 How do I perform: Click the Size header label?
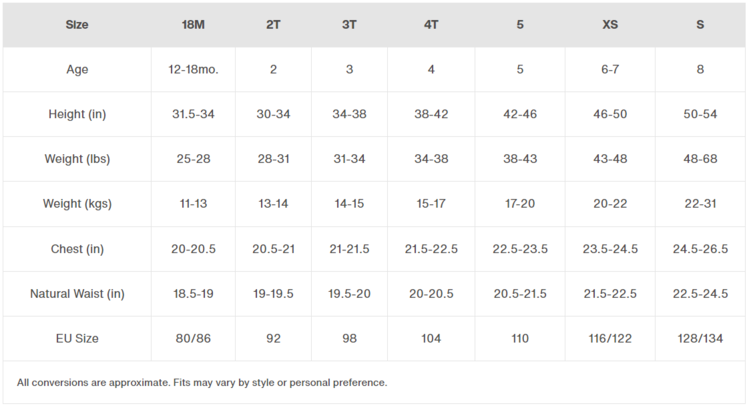pos(76,24)
